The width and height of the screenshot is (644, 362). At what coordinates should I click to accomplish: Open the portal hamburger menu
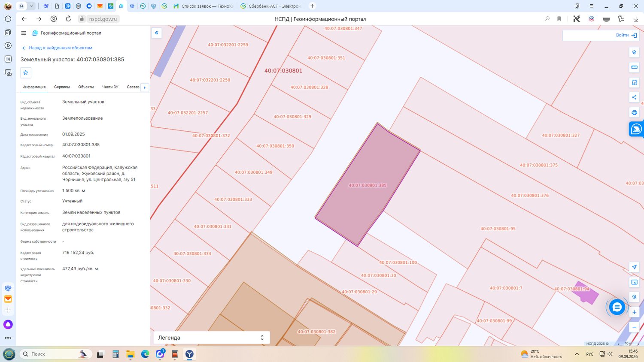click(x=24, y=33)
